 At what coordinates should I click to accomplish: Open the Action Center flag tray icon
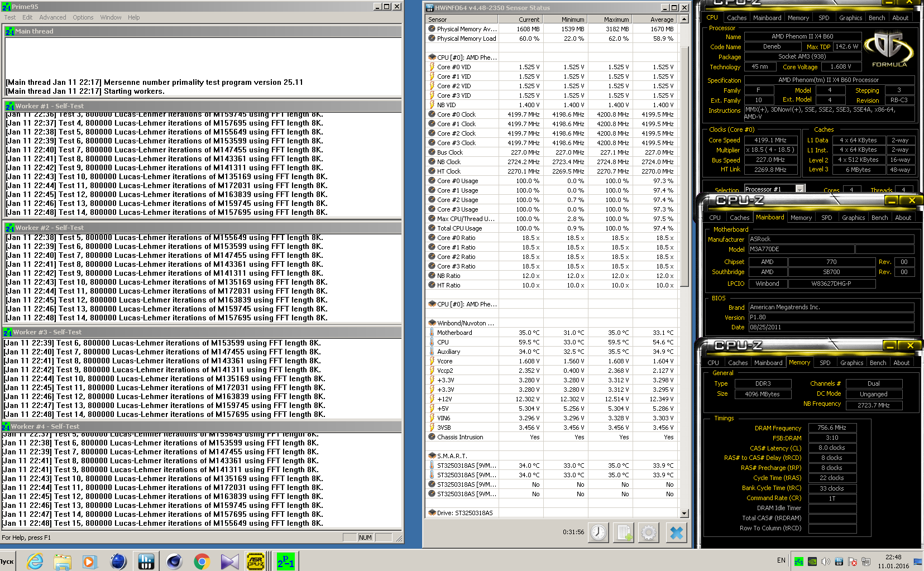(x=853, y=562)
